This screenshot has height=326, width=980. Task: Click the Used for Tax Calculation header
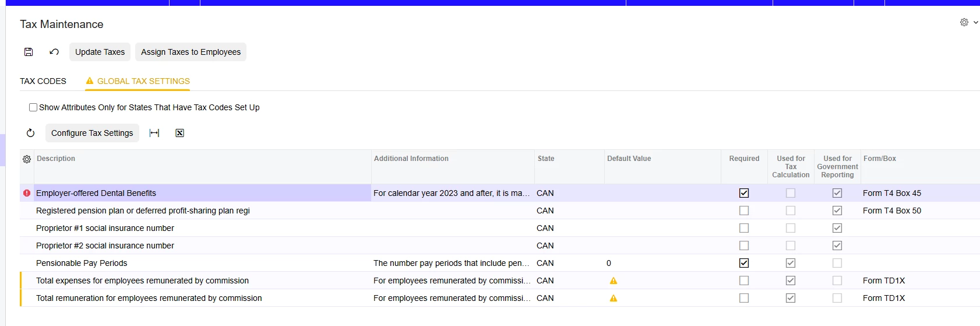point(791,167)
